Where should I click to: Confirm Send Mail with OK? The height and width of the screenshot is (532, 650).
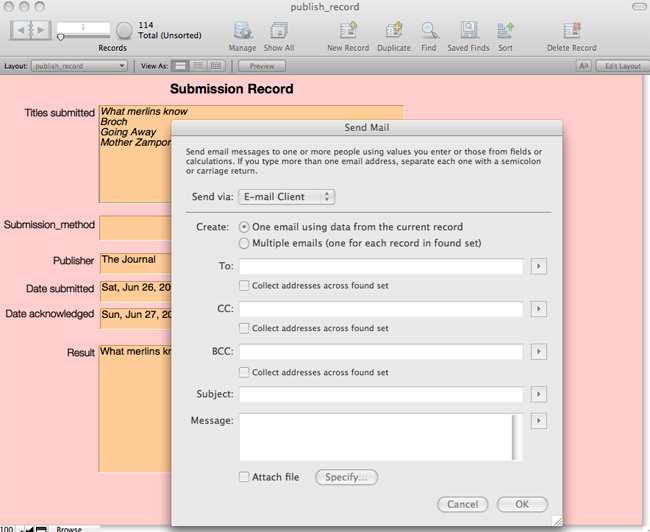pos(522,504)
